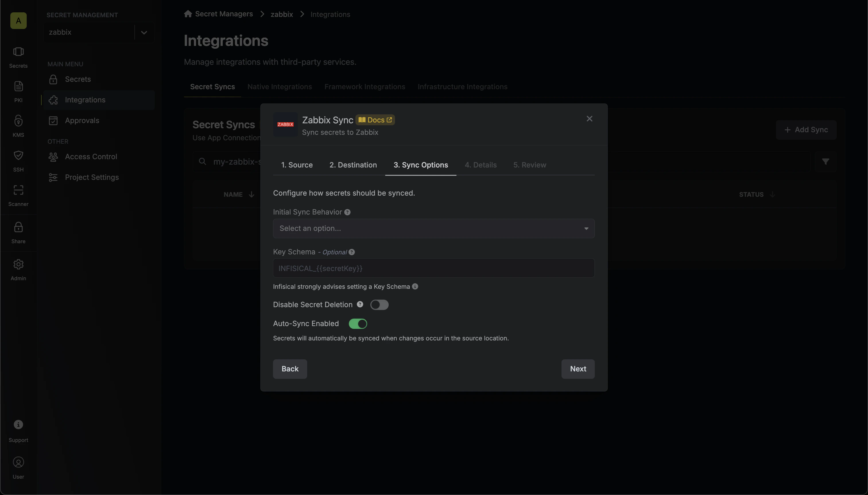Click the home icon in breadcrumb

coord(188,14)
